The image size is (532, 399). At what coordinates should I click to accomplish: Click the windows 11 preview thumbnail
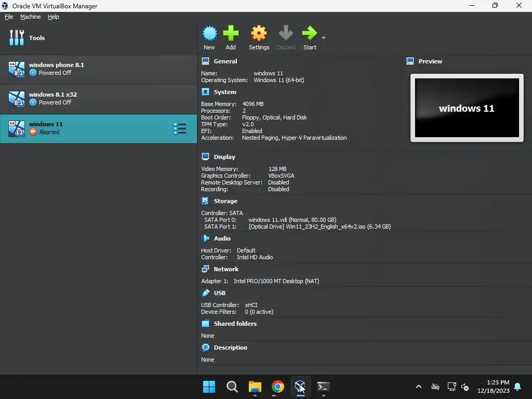pyautogui.click(x=467, y=108)
